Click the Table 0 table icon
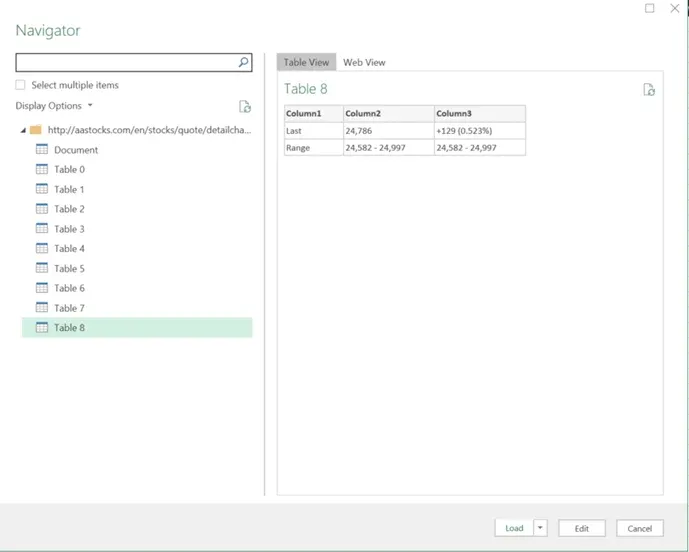The width and height of the screenshot is (689, 552). point(42,169)
